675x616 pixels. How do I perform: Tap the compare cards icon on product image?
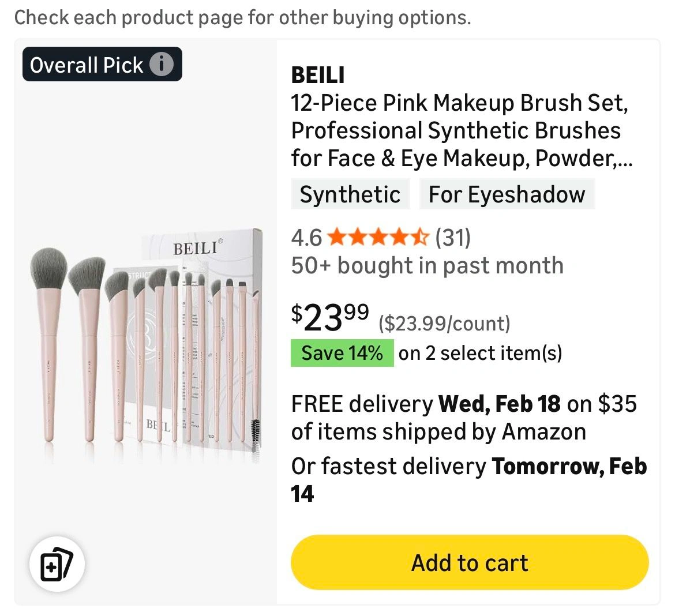(x=57, y=564)
